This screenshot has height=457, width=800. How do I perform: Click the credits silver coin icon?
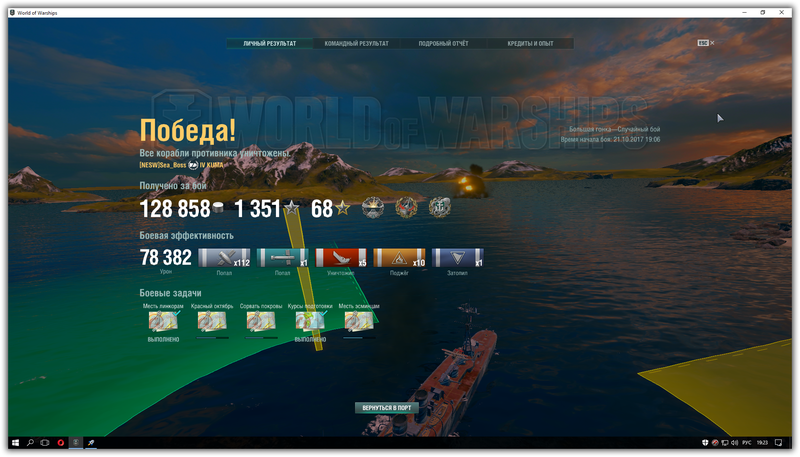tap(218, 207)
